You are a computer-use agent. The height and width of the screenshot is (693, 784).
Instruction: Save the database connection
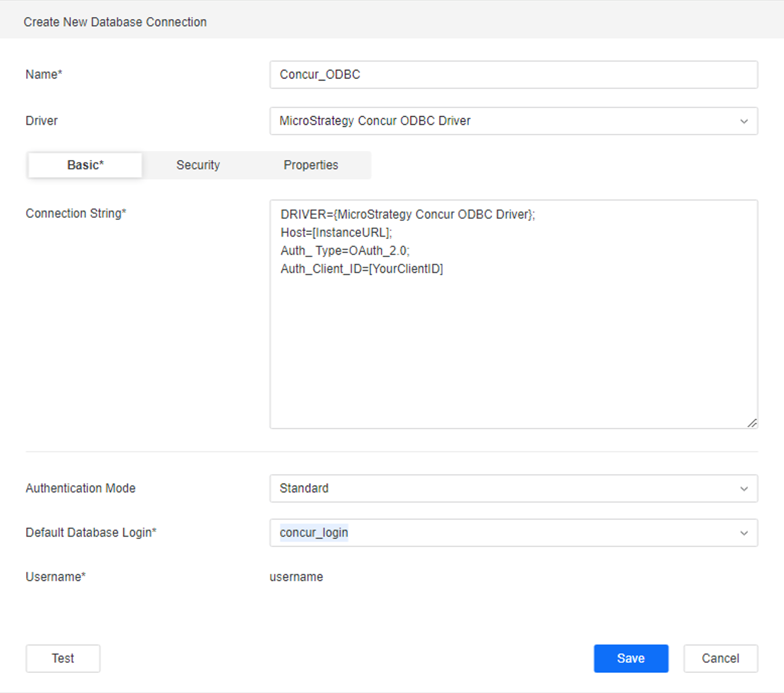[x=631, y=658]
